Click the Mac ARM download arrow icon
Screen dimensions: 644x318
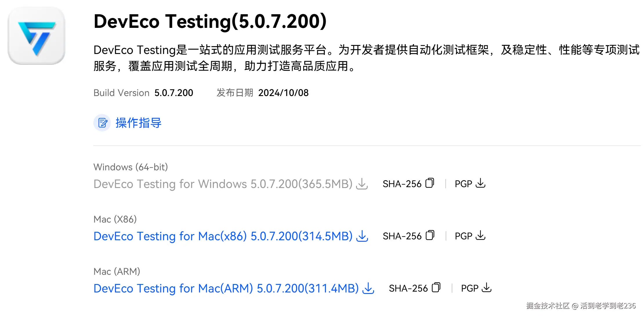tap(368, 288)
